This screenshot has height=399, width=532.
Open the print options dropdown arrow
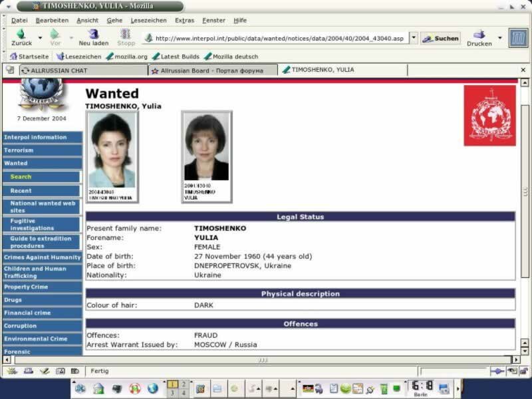500,38
